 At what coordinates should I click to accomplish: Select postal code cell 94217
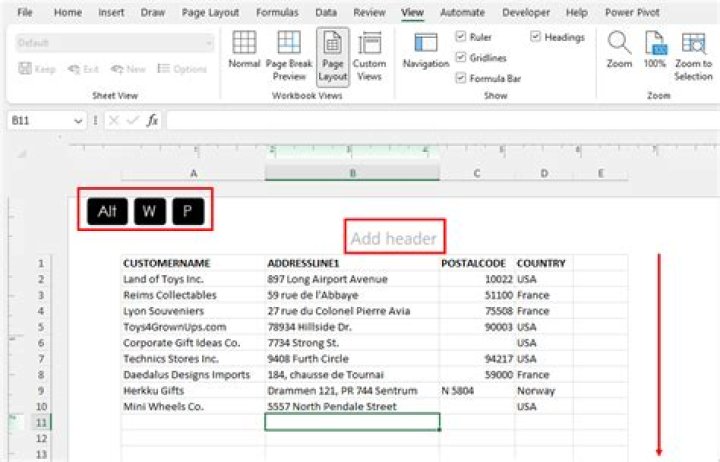click(477, 359)
